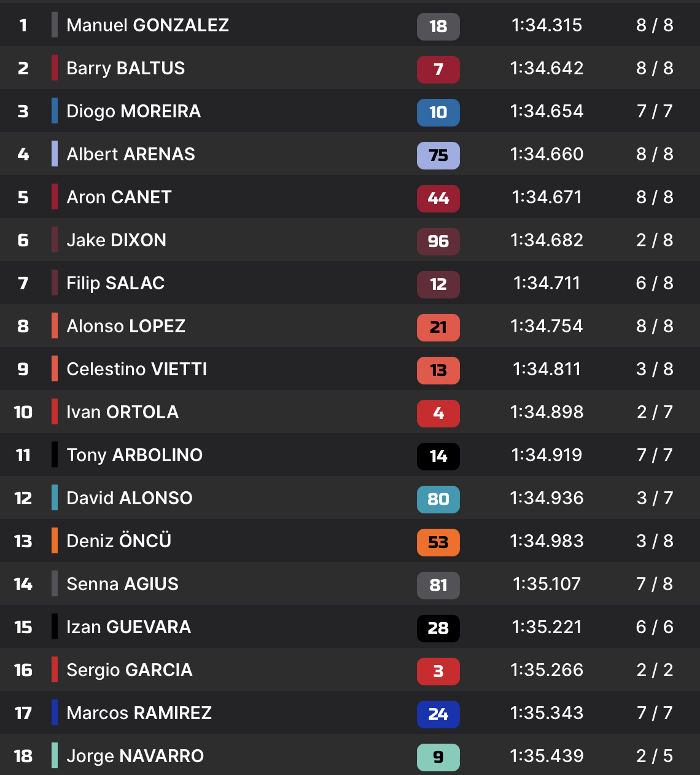Viewport: 700px width, 775px height.
Task: Select Sergio GARCIA's laps count 2 / 2
Action: click(x=655, y=670)
